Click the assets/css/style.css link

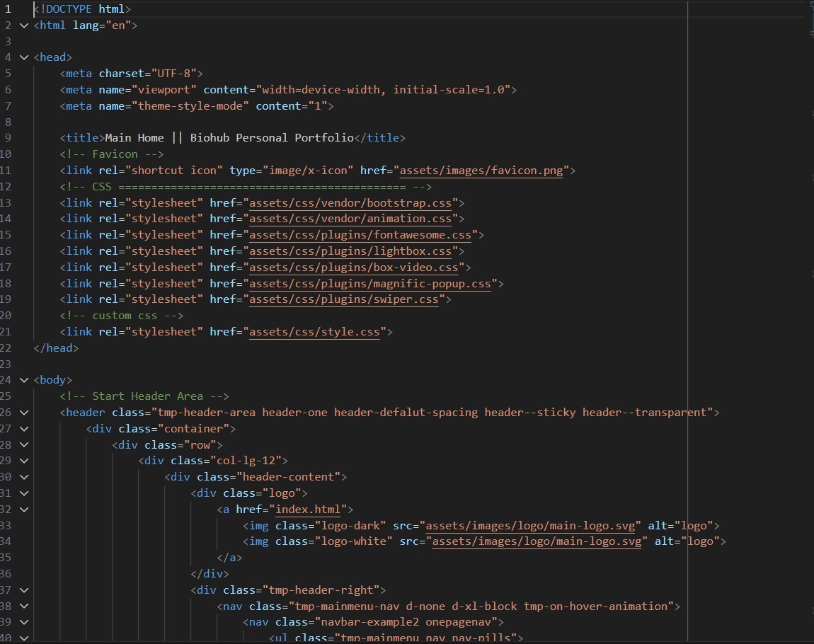pyautogui.click(x=316, y=332)
